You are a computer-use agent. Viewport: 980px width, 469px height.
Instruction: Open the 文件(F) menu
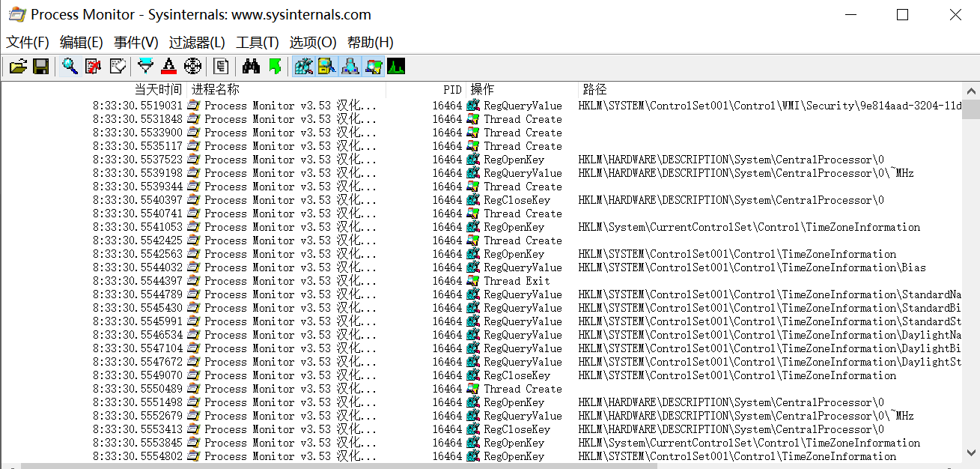click(28, 43)
